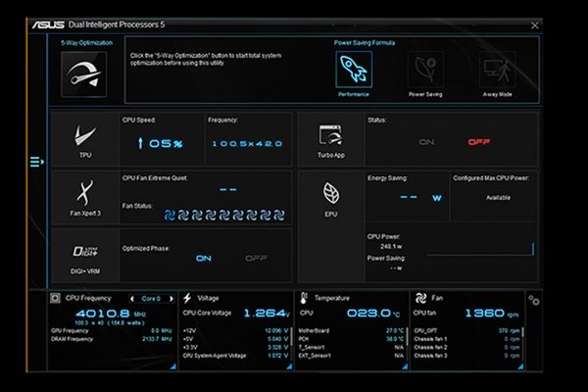Go to previous CPU core arrow
The height and width of the screenshot is (392, 588).
point(131,299)
